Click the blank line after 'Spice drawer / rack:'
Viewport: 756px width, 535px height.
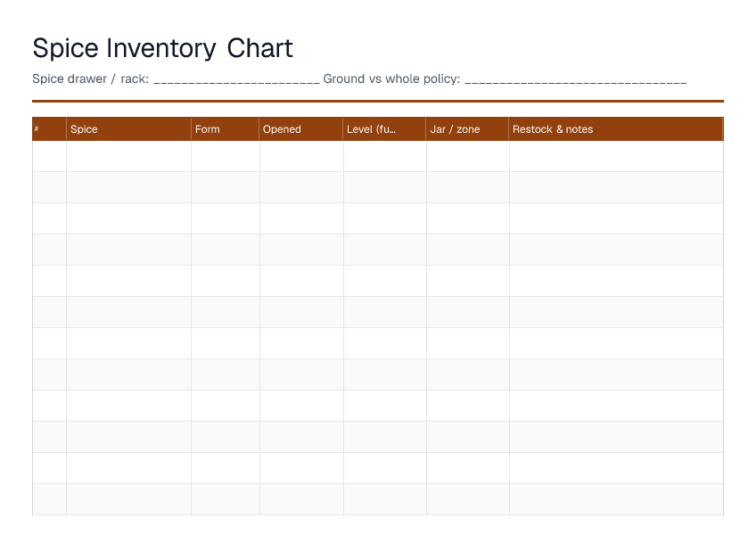[x=236, y=82]
